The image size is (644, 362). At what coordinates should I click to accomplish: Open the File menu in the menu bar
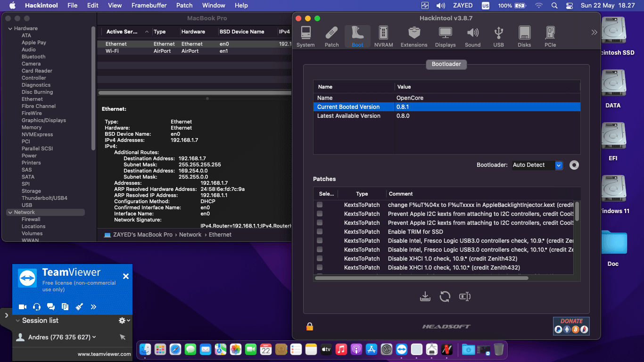[x=73, y=5]
